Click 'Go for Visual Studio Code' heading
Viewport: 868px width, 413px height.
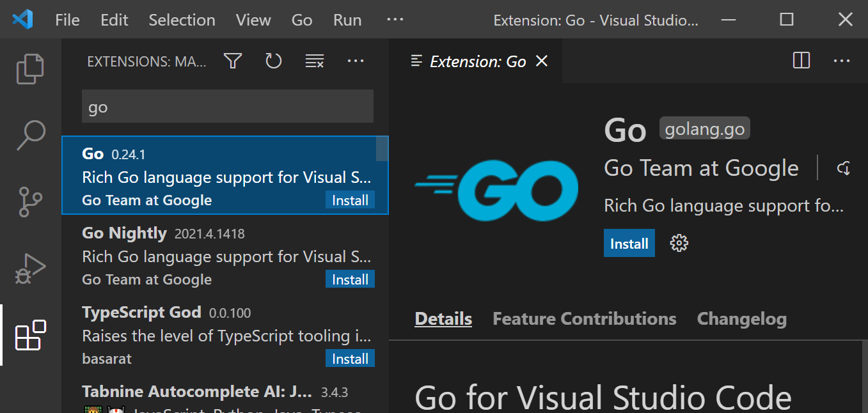pos(603,397)
